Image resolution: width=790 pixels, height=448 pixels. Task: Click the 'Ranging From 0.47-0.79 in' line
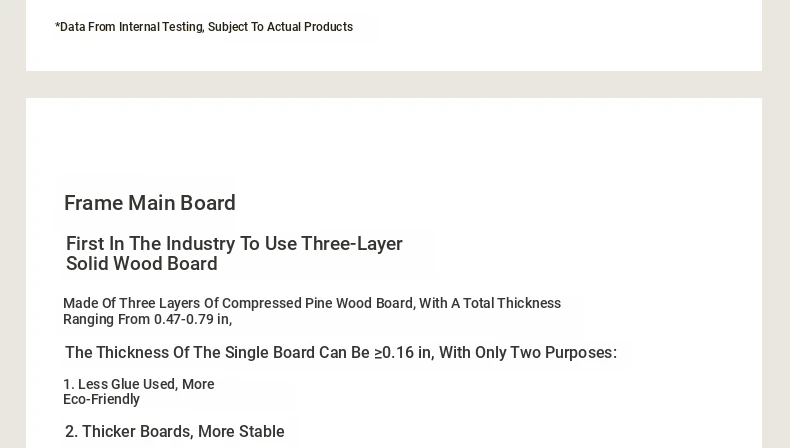click(x=147, y=319)
